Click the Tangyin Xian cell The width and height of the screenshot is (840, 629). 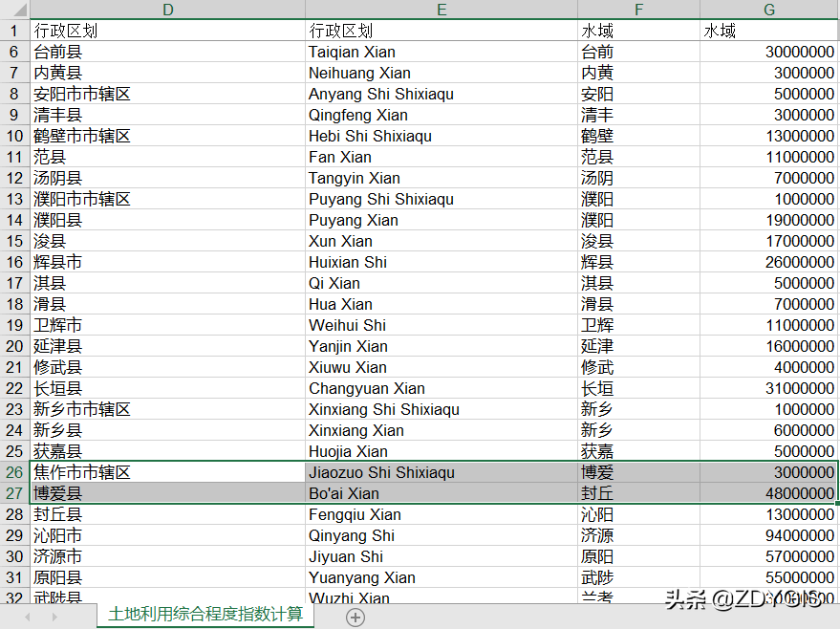click(442, 178)
